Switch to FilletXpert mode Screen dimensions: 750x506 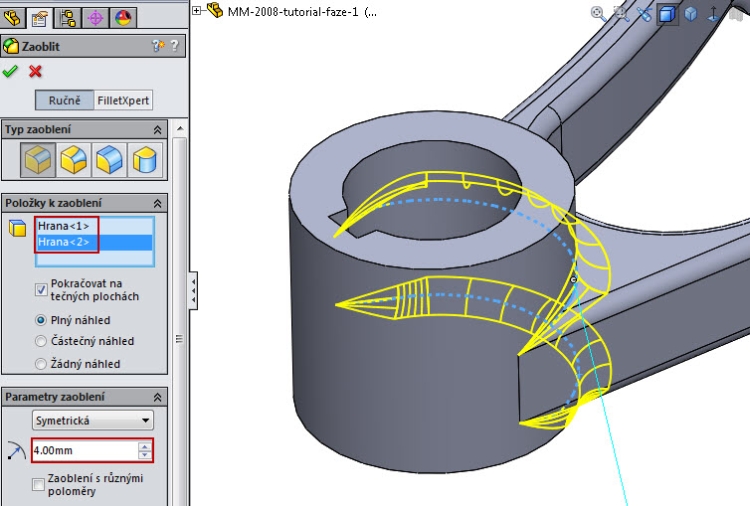123,100
